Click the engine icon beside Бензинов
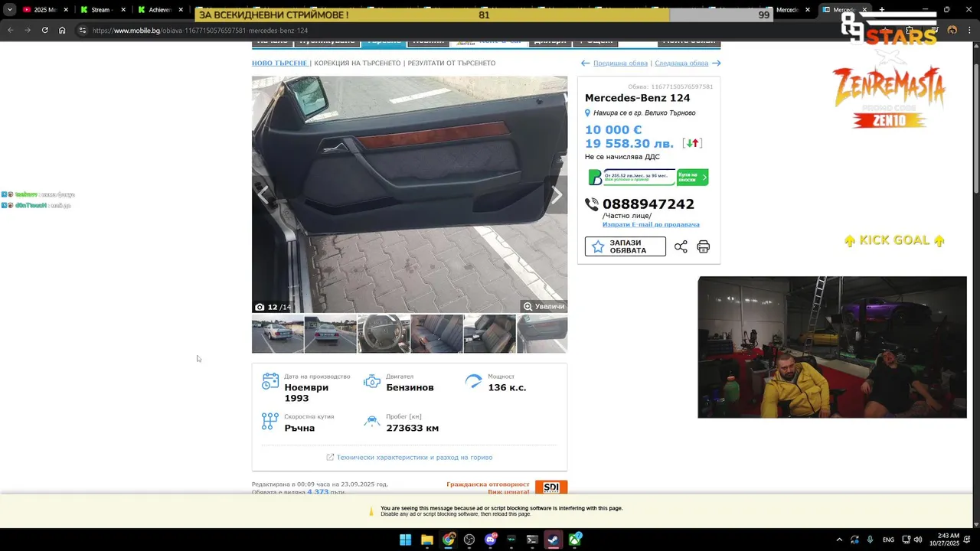 click(372, 381)
